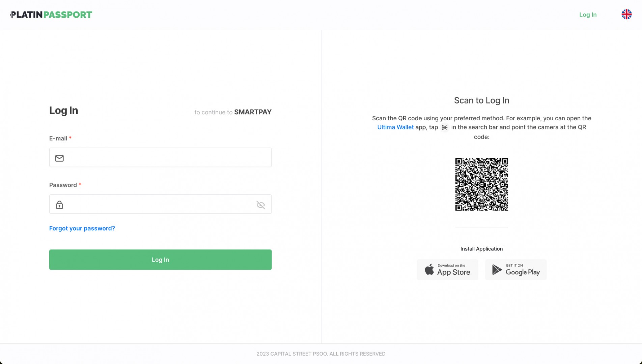
Task: Click the Apple logo on App Store badge
Action: pyautogui.click(x=429, y=270)
